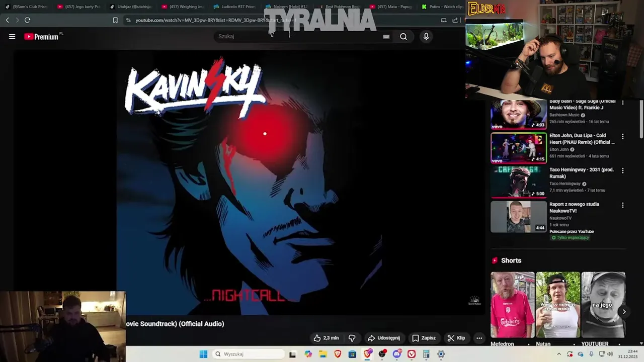Open the Windows Start menu
This screenshot has height=362, width=644.
[x=203, y=354]
